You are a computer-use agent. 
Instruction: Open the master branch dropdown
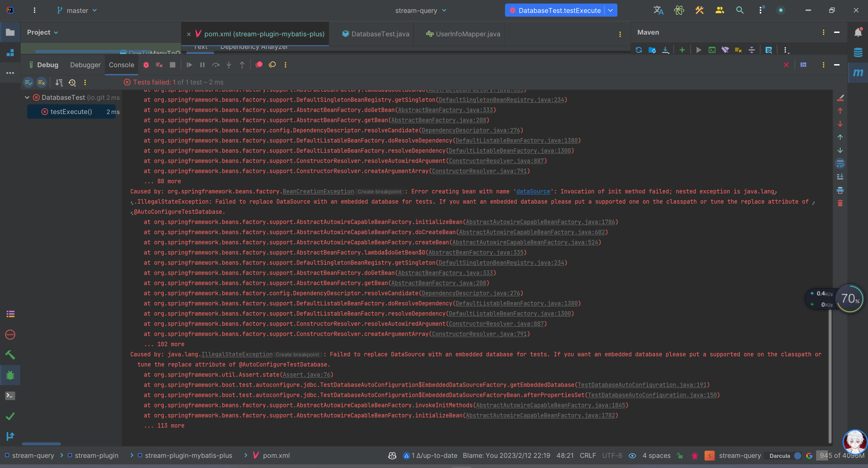point(77,11)
